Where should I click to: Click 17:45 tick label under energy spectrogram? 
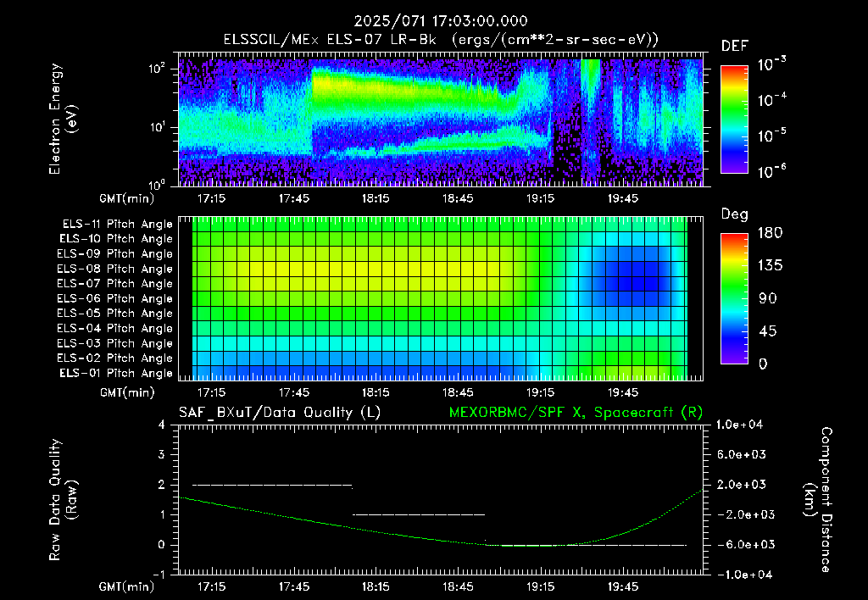coord(293,198)
